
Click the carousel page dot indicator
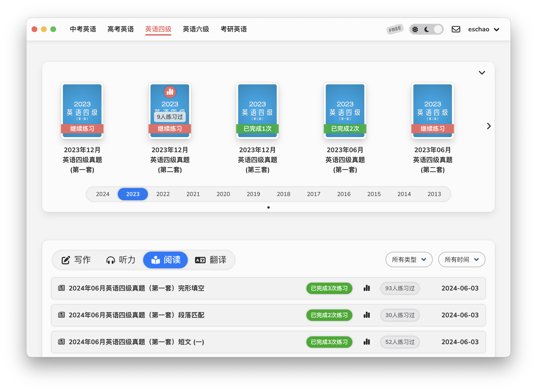[268, 207]
